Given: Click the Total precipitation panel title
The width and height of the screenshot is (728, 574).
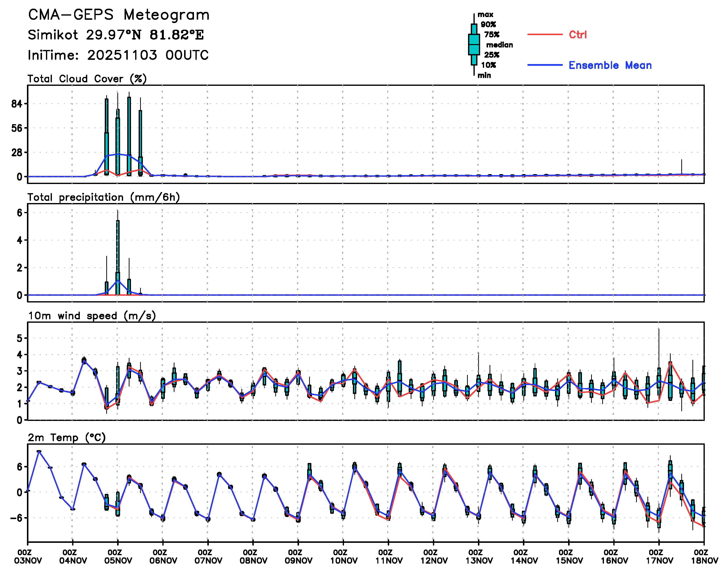Looking at the screenshot, I should (104, 197).
